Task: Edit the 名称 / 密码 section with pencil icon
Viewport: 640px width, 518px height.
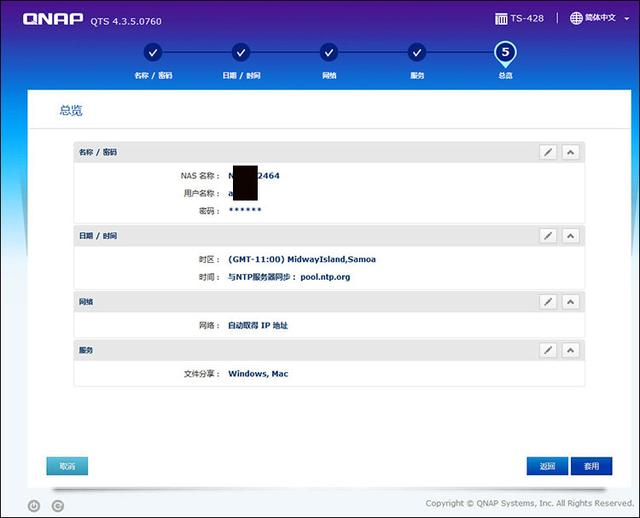Action: 548,152
